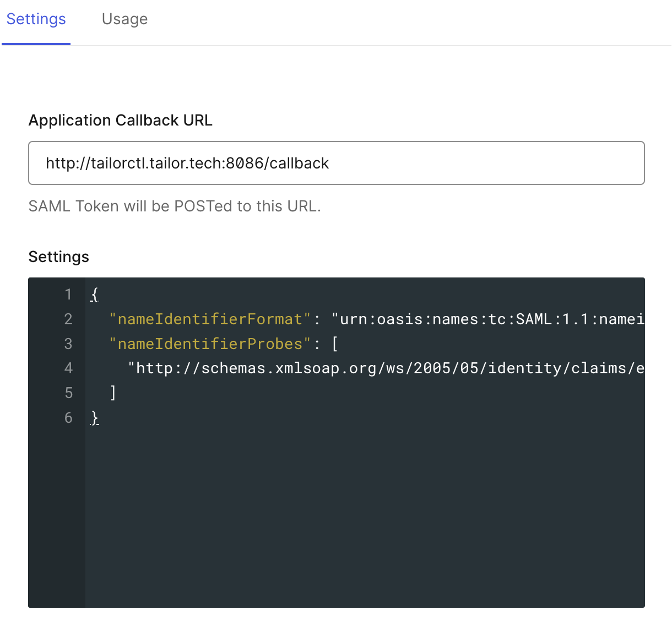Click the nameIdentifierFormat key

[208, 319]
